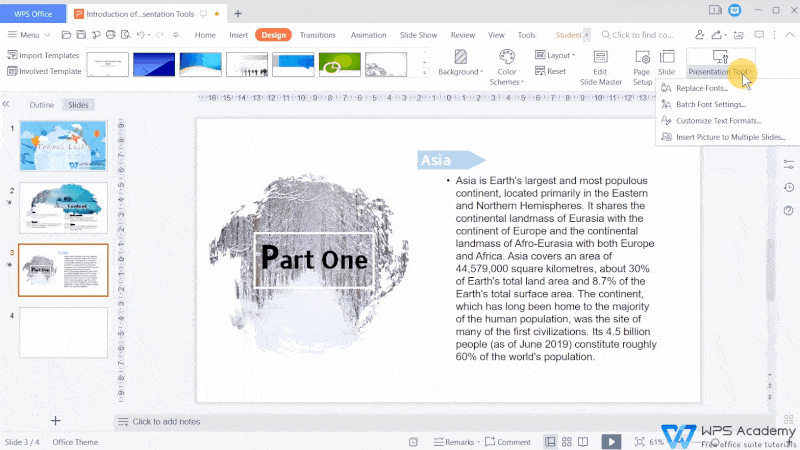
Task: Click the Import Templates button
Action: click(44, 56)
